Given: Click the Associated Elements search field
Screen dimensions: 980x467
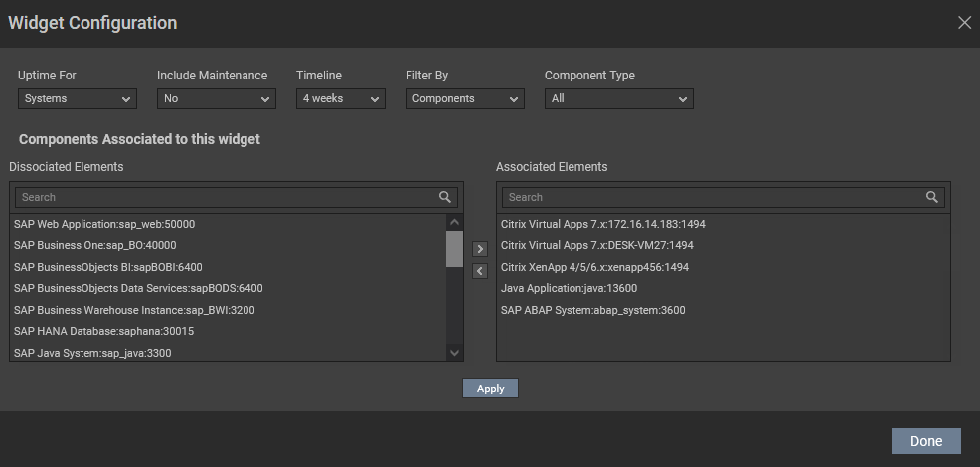Looking at the screenshot, I should coord(724,197).
